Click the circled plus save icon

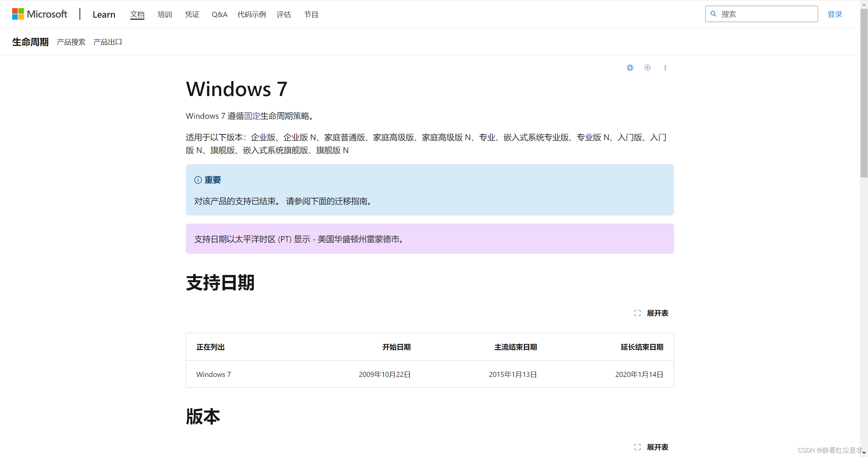[647, 68]
